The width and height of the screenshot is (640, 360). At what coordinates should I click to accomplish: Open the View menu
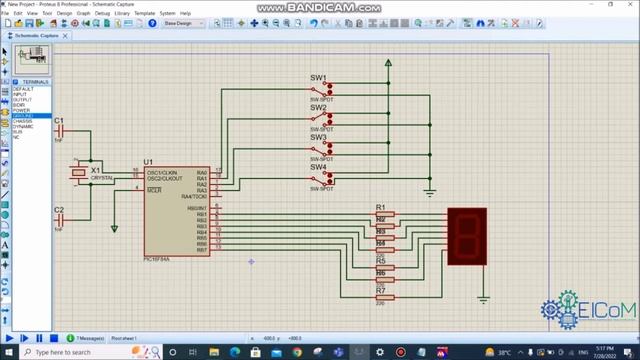pos(32,13)
